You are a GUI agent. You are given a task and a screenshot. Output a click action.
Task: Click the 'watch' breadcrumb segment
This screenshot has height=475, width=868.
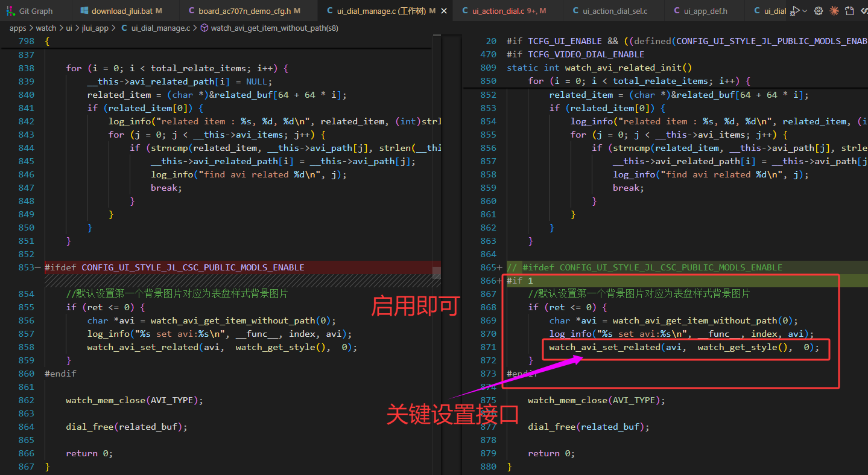[x=46, y=28]
